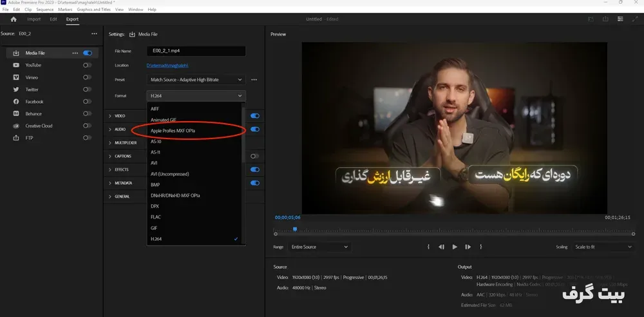The height and width of the screenshot is (317, 644).
Task: Step forward one frame in preview
Action: [468, 247]
